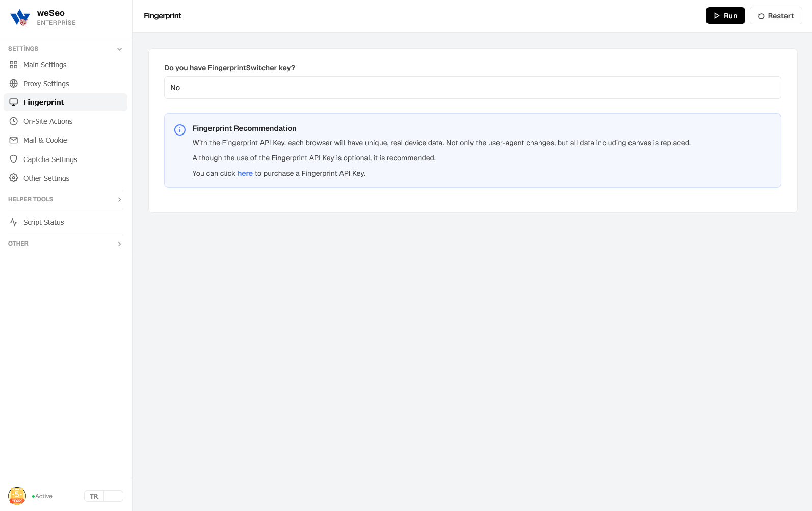Viewport: 812px width, 511px height.
Task: Click the Other Settings gear icon
Action: point(14,178)
